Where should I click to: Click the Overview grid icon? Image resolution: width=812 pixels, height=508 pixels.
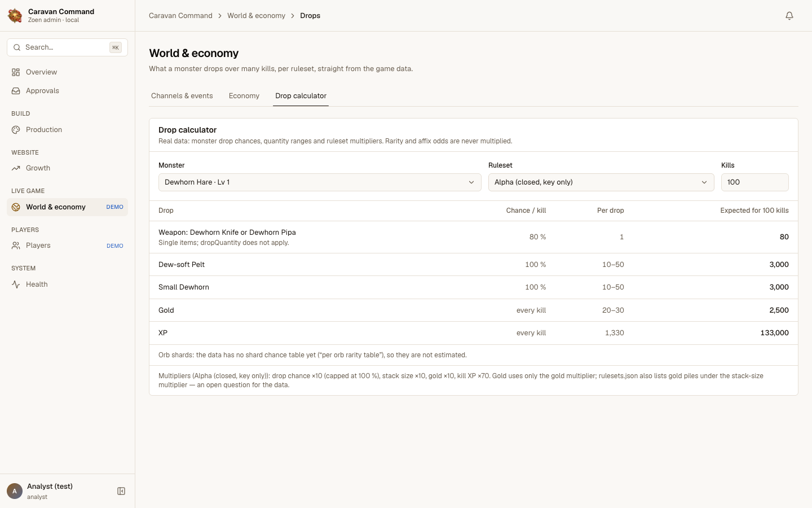pos(16,72)
